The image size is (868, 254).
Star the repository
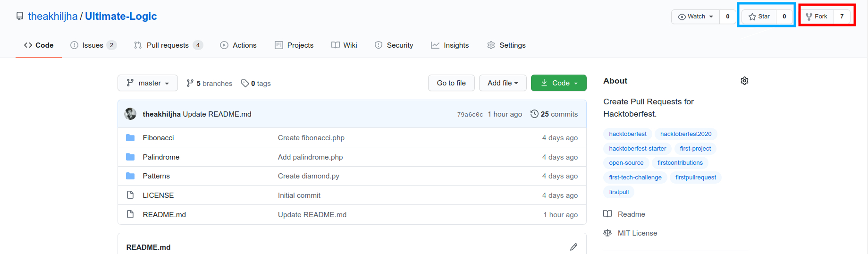(759, 17)
